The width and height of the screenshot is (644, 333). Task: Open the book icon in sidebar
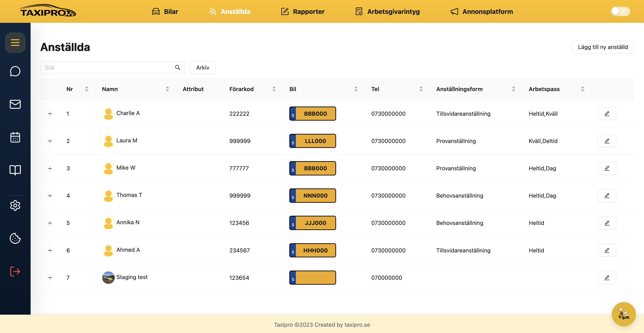tap(15, 170)
